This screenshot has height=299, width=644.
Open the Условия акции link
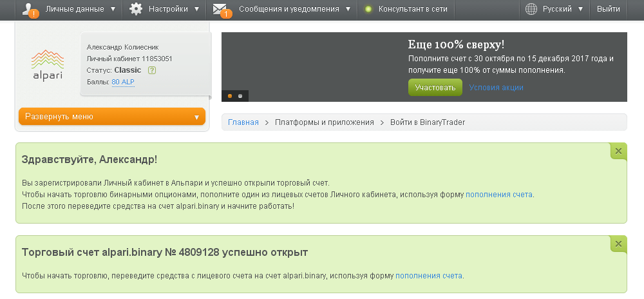pyautogui.click(x=496, y=88)
